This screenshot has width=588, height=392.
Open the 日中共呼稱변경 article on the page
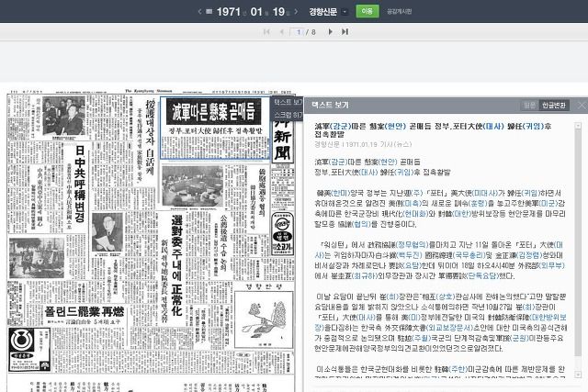tap(80, 184)
